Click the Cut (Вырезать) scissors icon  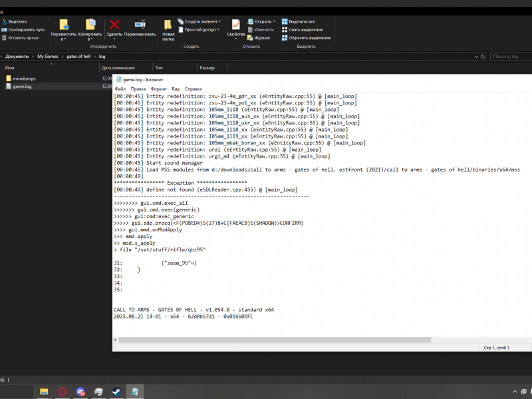point(5,21)
